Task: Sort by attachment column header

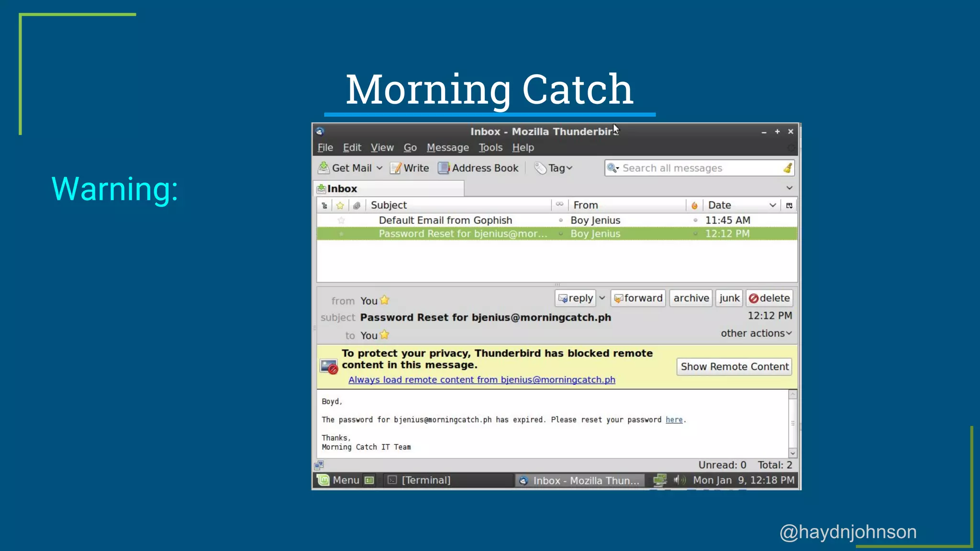Action: [x=356, y=205]
